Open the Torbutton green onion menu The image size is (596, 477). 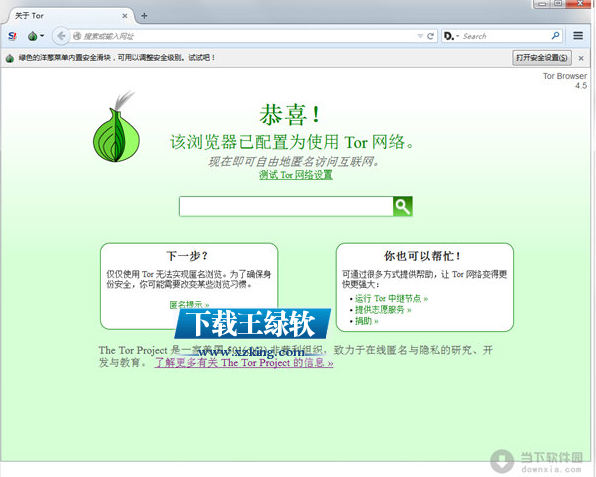pyautogui.click(x=36, y=36)
